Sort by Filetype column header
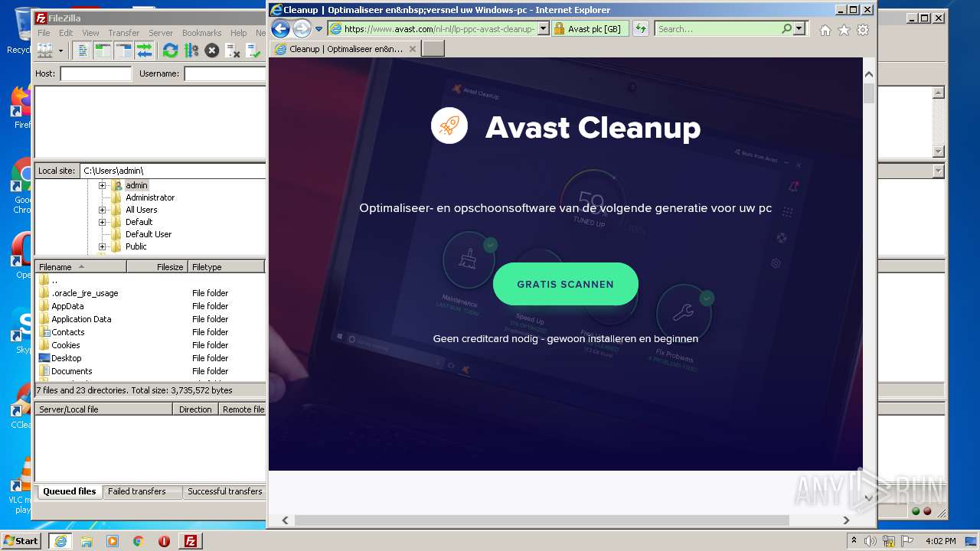This screenshot has height=551, width=980. pyautogui.click(x=227, y=267)
